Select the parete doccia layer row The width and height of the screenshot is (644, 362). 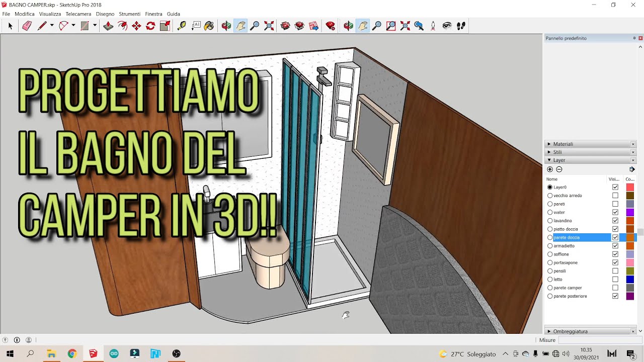pos(591,237)
